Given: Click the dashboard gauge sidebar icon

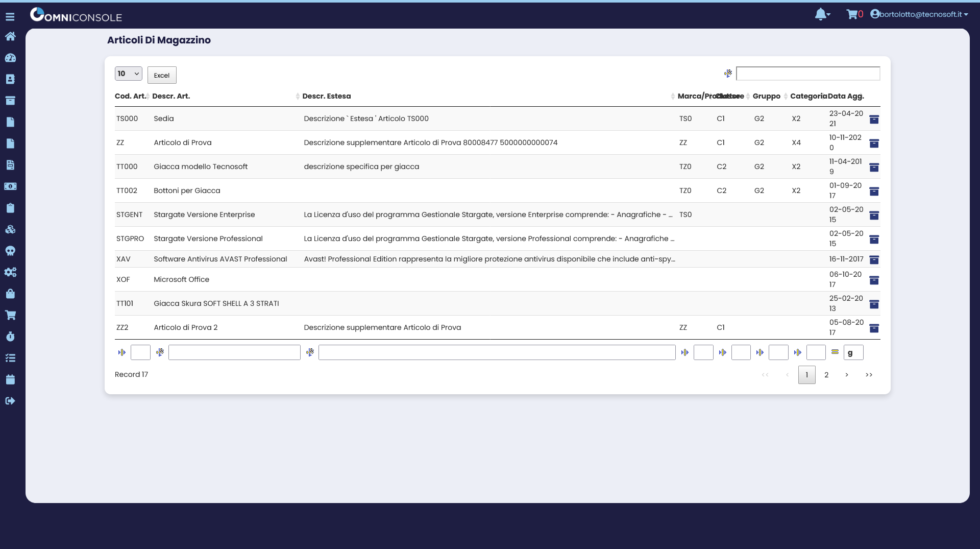Looking at the screenshot, I should pyautogui.click(x=10, y=58).
